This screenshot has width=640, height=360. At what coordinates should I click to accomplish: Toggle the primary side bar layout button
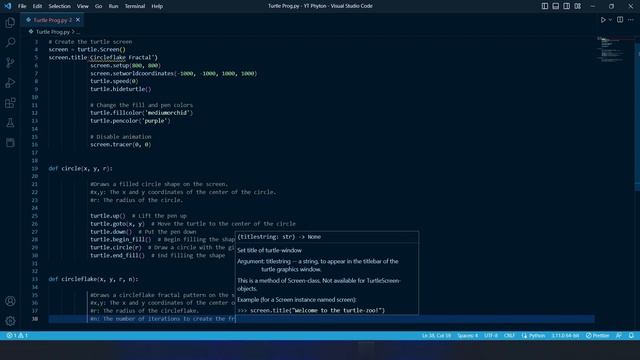[545, 6]
